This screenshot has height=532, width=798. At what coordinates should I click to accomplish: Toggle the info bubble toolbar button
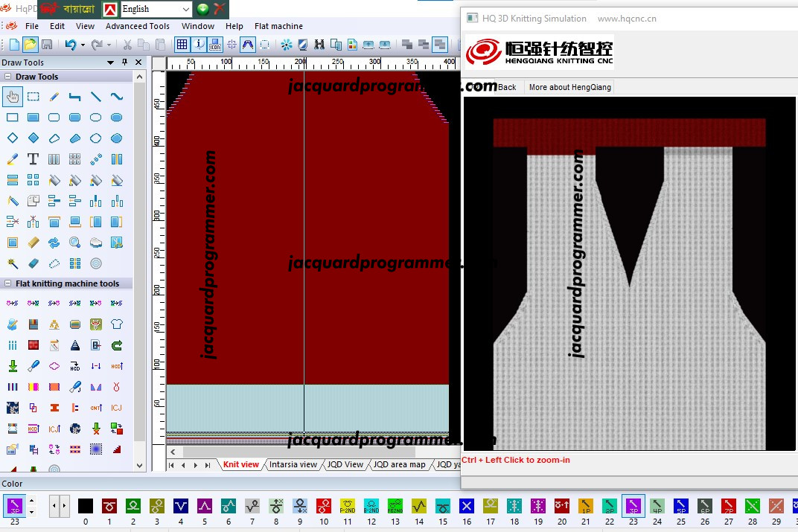click(x=199, y=45)
